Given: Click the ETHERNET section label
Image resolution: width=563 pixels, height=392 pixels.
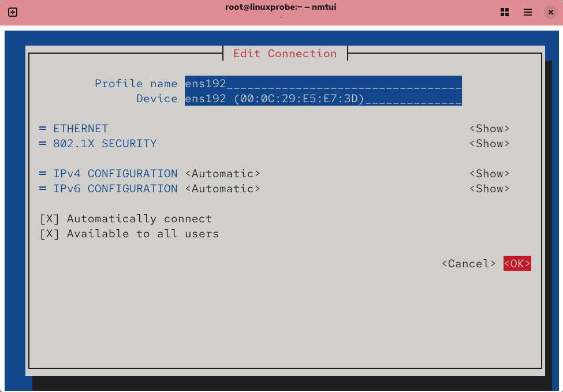Looking at the screenshot, I should (x=80, y=129).
